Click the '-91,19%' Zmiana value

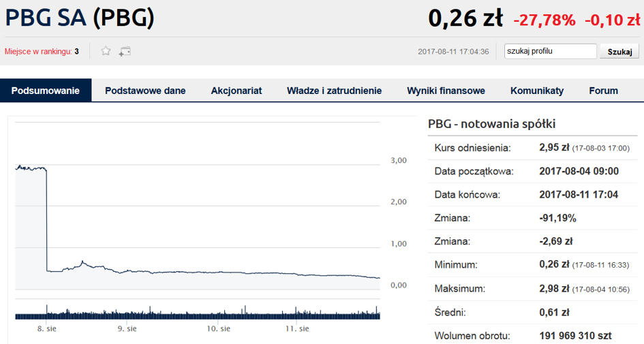click(557, 218)
